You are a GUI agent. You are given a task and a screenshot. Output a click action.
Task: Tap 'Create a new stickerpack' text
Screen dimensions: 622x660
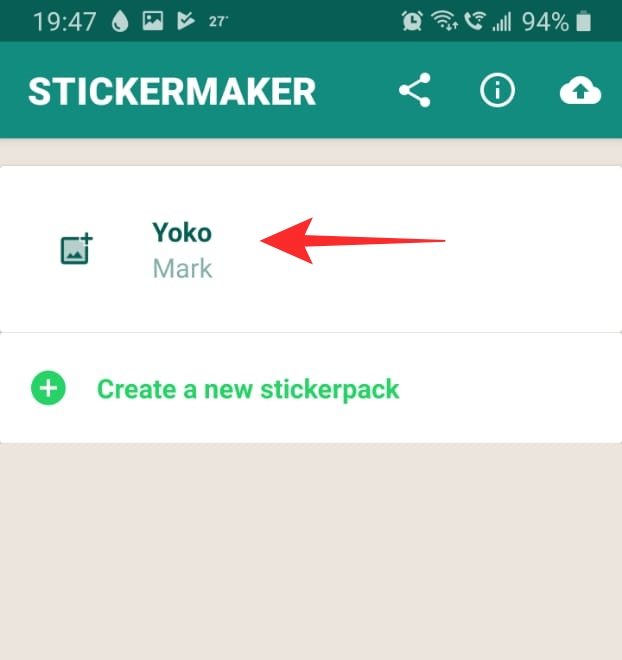point(248,389)
